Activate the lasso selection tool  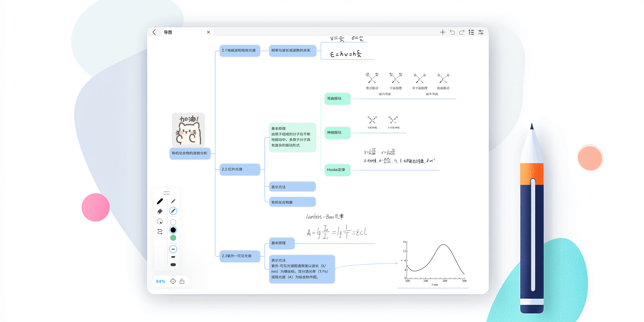click(160, 222)
